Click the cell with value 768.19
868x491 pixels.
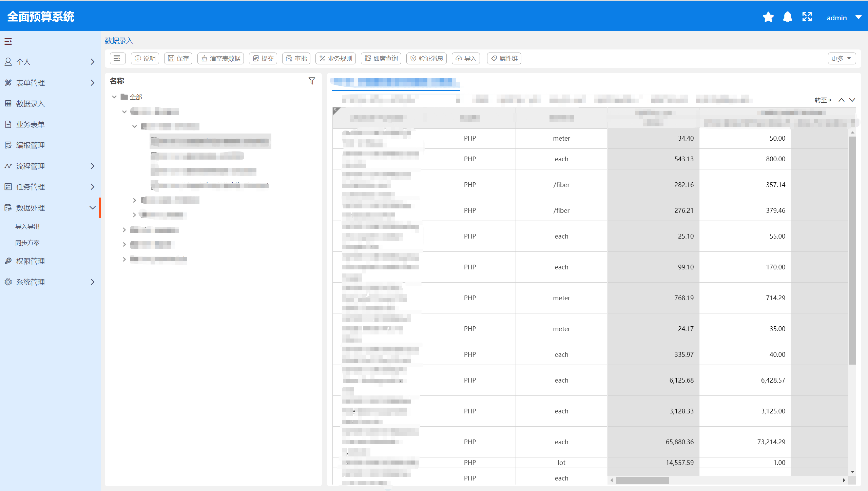(653, 298)
